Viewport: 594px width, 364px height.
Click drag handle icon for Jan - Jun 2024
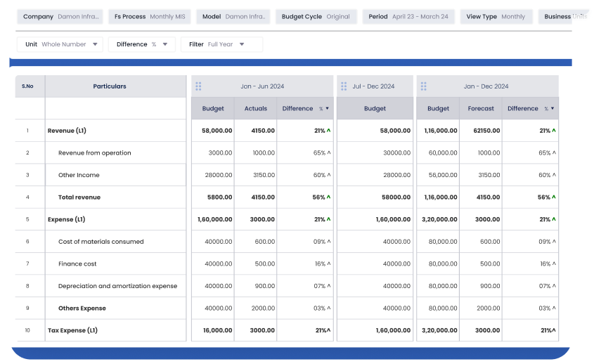(x=198, y=86)
